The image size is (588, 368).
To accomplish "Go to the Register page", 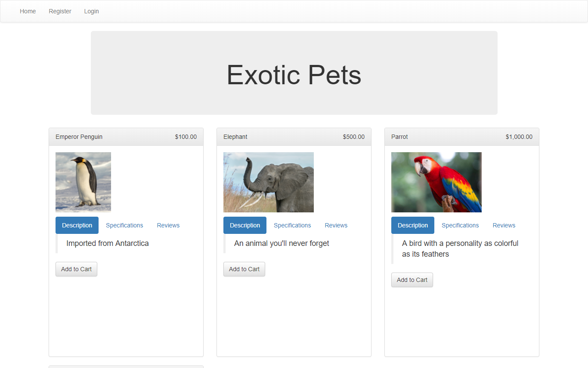I will (60, 11).
